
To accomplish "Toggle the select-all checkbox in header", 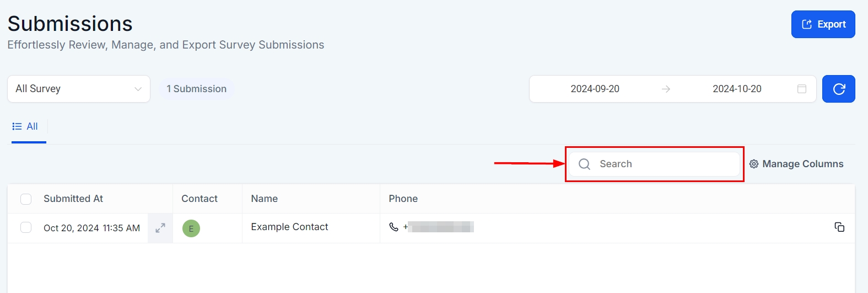I will [26, 199].
